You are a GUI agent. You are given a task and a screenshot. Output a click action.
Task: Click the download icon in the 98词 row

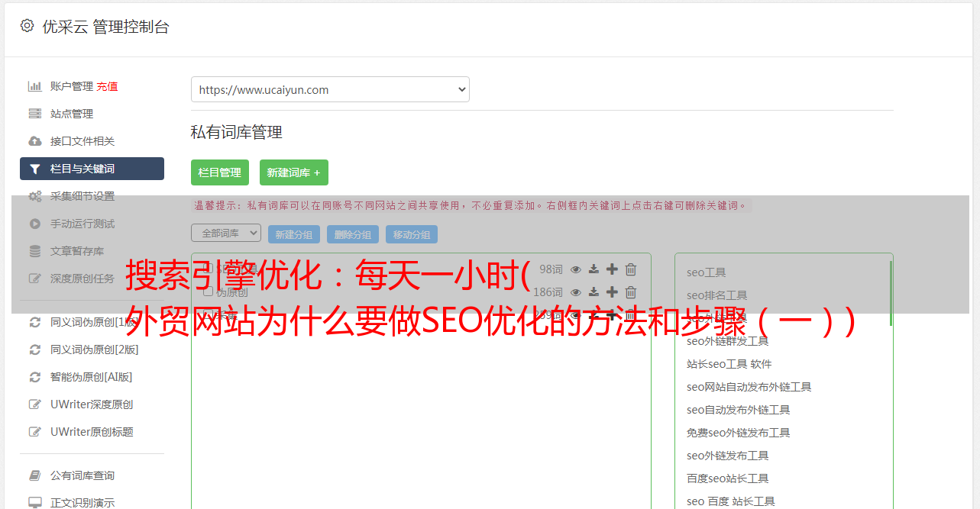coord(593,269)
